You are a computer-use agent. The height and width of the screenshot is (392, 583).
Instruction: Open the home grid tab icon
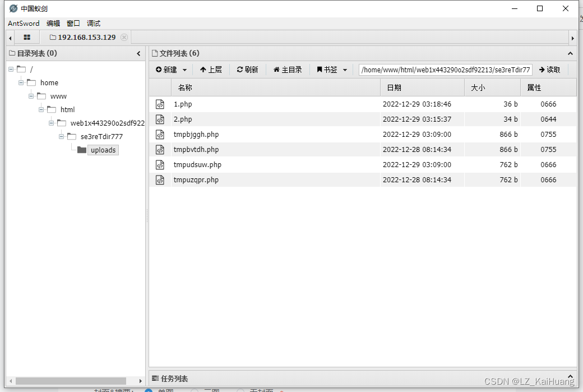tap(27, 37)
